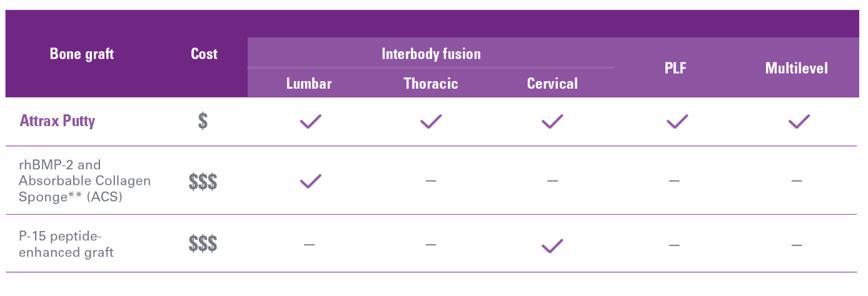The width and height of the screenshot is (868, 296).
Task: Click the Attrax Putty row label
Action: (58, 121)
